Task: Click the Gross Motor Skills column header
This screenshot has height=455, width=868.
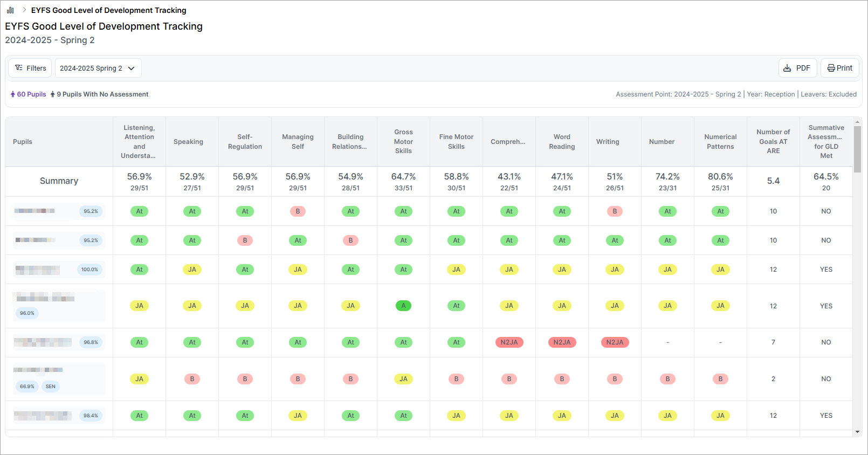Action: point(403,141)
